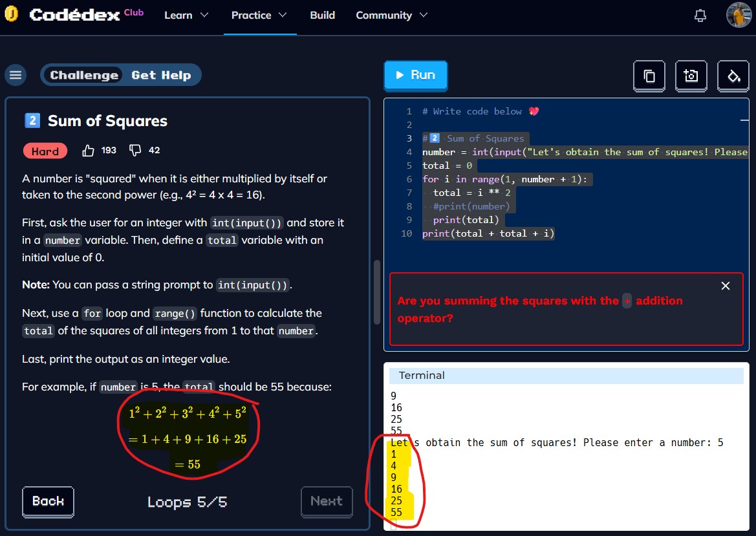The image size is (756, 536).
Task: Click the for loop on line 6
Action: click(505, 179)
